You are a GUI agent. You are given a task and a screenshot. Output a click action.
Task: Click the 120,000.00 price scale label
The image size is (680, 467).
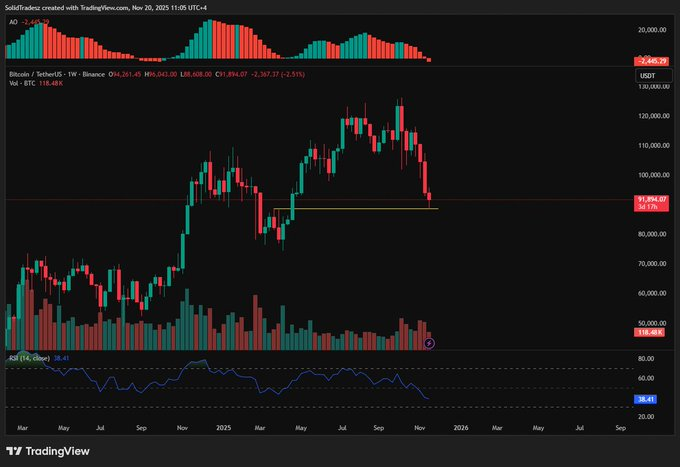point(654,116)
